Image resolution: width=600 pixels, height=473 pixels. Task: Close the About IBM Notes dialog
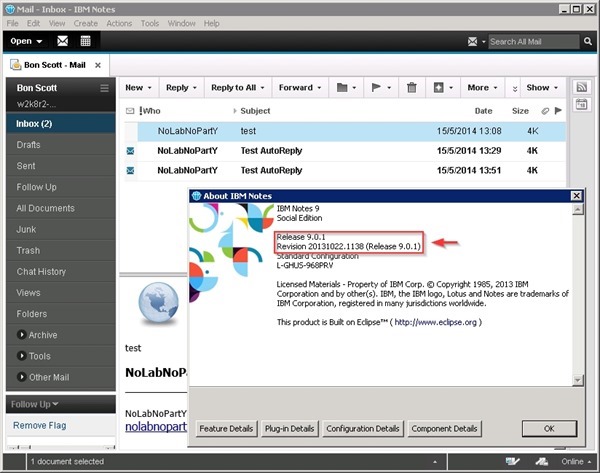(576, 196)
